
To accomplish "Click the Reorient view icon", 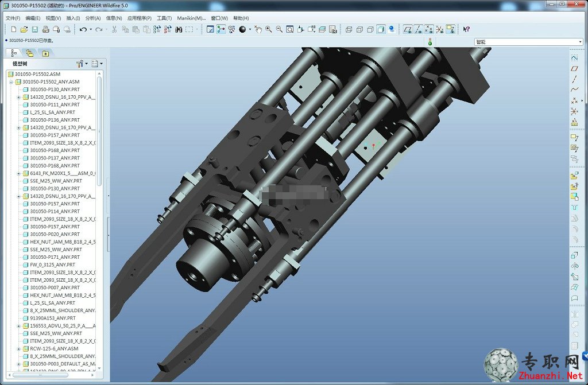I will [300, 29].
